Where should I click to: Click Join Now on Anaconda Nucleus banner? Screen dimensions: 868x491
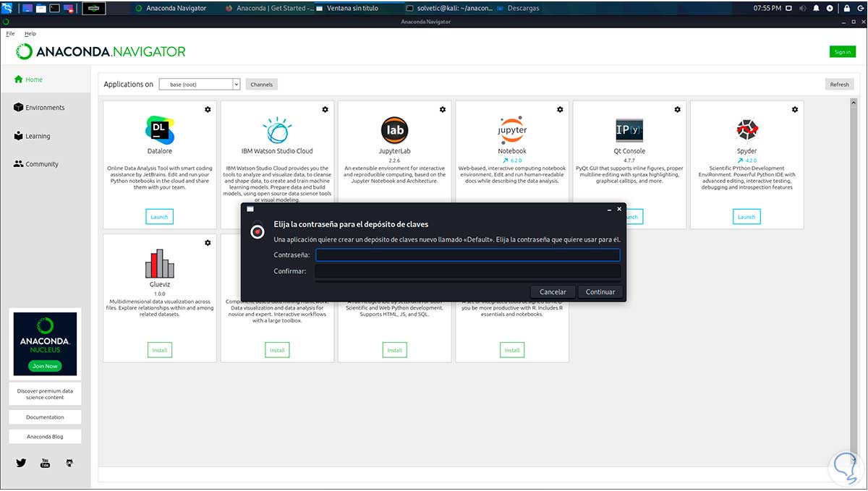[x=45, y=366]
